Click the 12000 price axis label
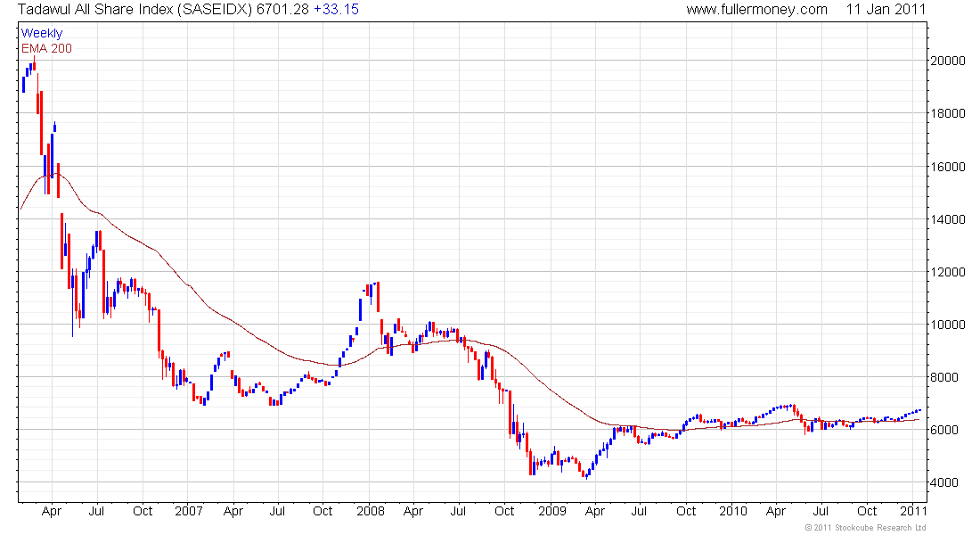The height and width of the screenshot is (535, 980). 948,272
